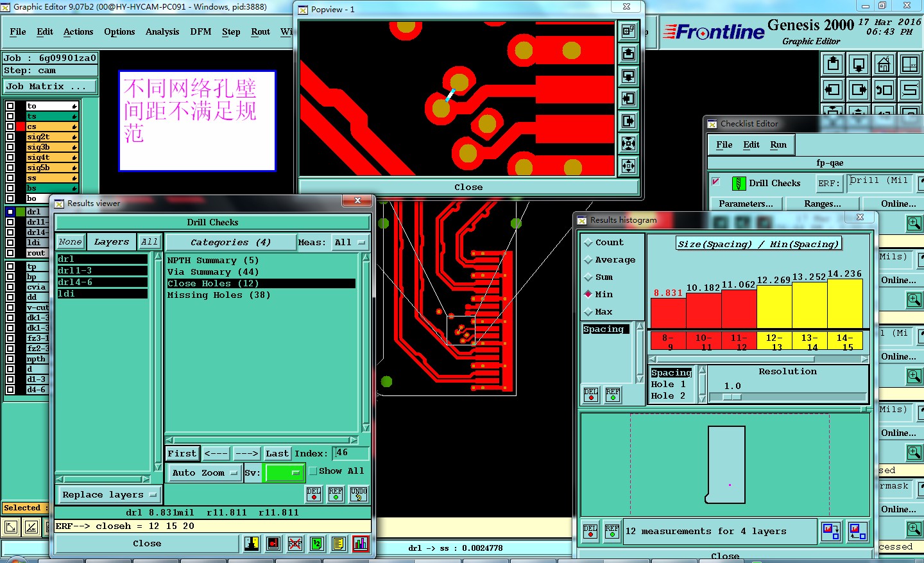
Task: Click the pan-right icon in Popview toolbar
Action: 629,121
